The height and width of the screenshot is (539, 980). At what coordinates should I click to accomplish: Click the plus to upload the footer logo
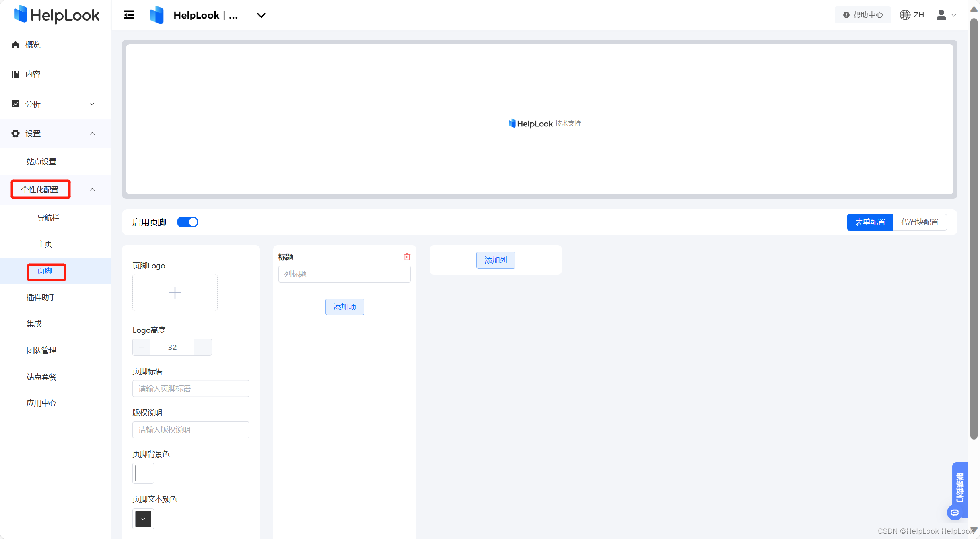(x=175, y=293)
